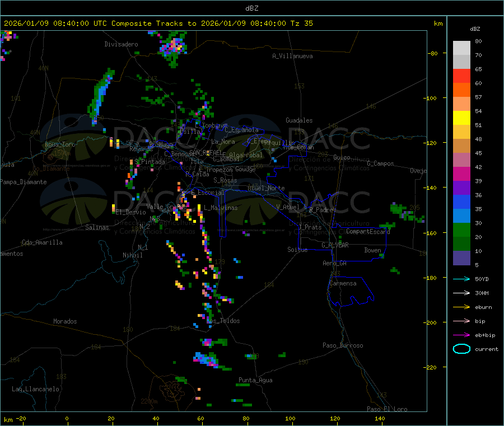Click the Soitue place label
The image size is (504, 426).
297,250
